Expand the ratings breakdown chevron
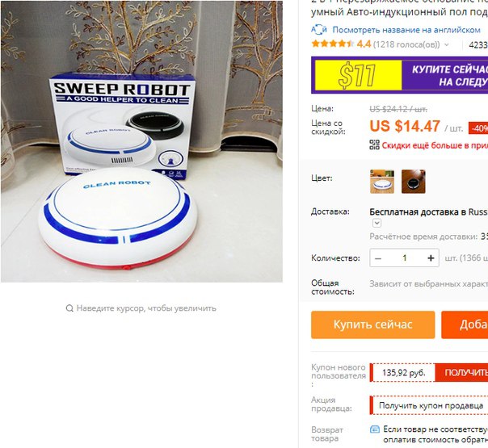 tap(447, 44)
